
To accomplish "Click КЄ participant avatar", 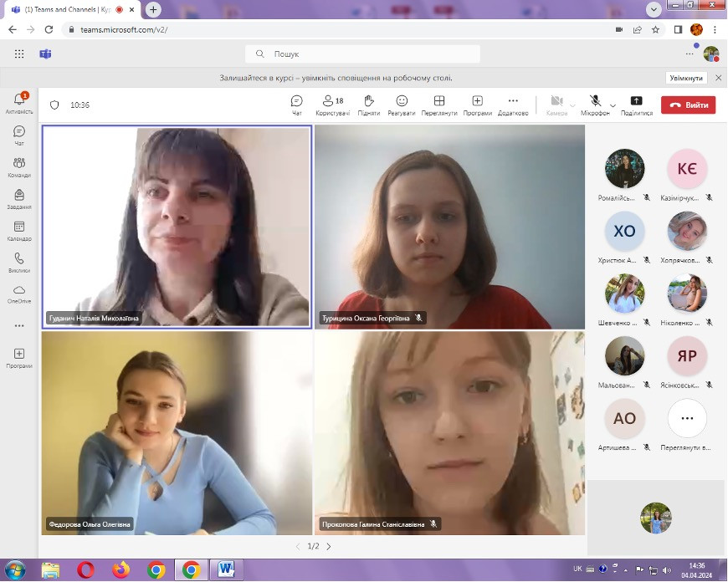I will 687,168.
